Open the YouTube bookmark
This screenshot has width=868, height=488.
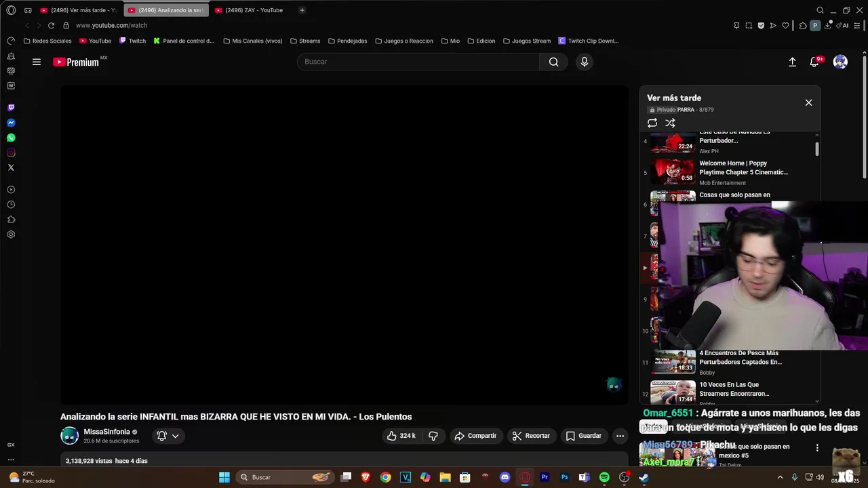tap(95, 41)
